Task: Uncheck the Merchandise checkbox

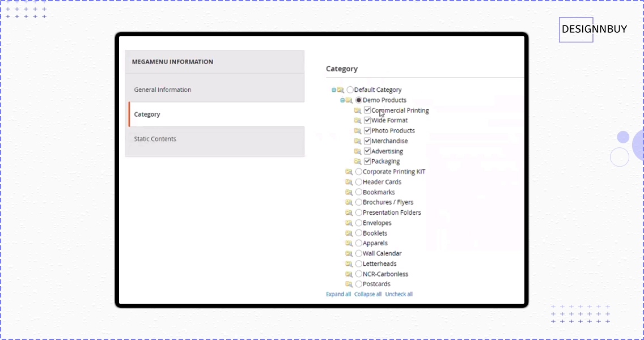Action: [367, 141]
